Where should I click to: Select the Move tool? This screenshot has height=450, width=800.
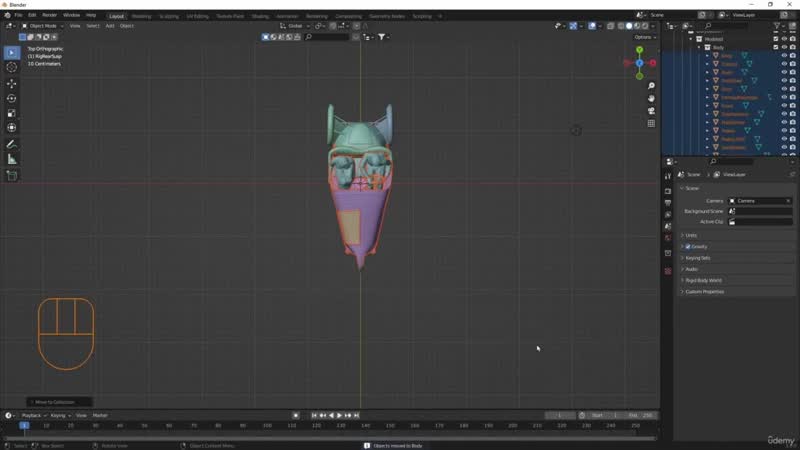(12, 84)
